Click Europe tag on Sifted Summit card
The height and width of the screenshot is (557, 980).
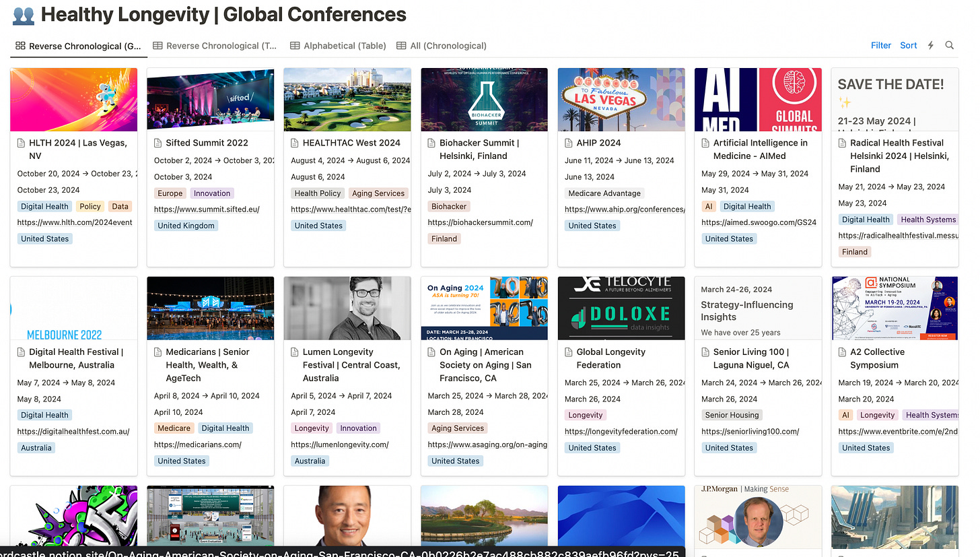pos(170,193)
